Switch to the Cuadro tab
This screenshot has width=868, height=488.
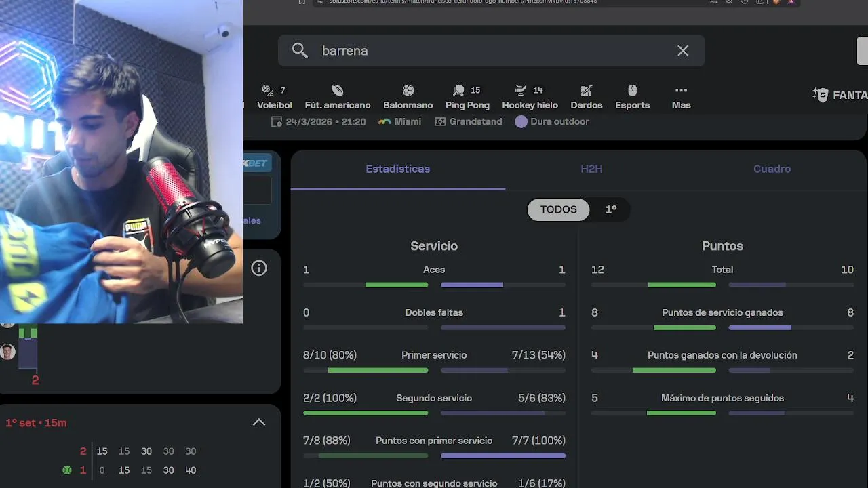772,169
